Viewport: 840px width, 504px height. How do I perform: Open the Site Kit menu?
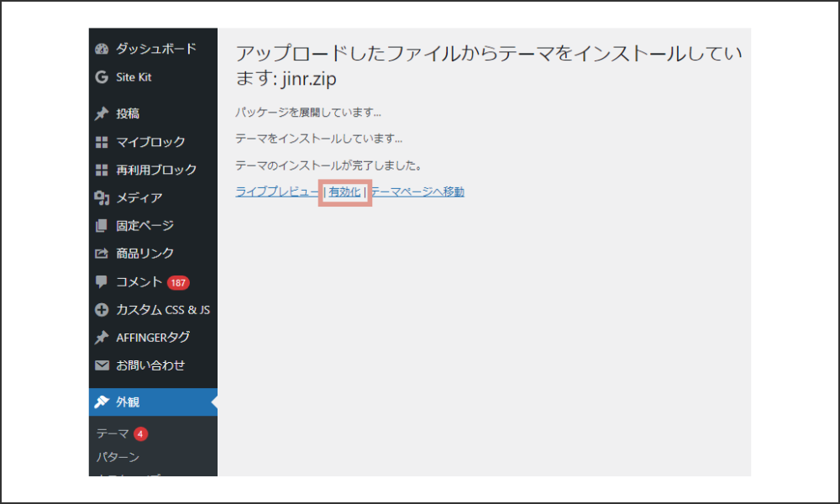coord(134,77)
